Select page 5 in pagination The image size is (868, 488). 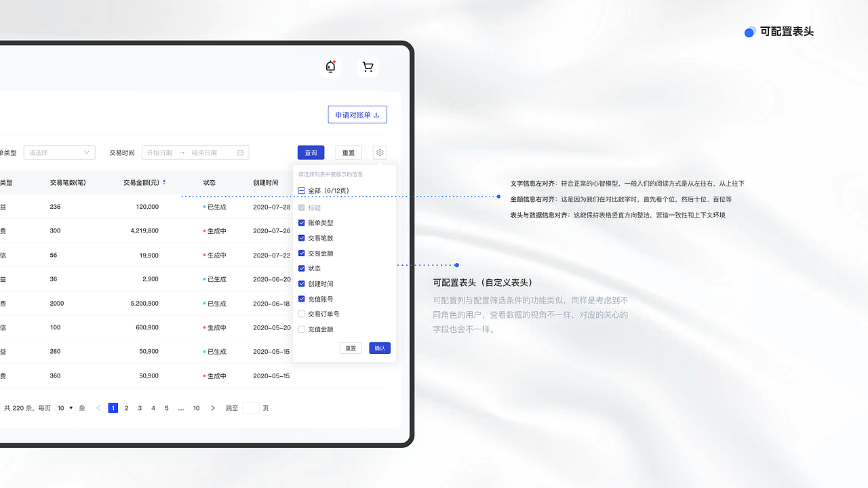click(167, 408)
